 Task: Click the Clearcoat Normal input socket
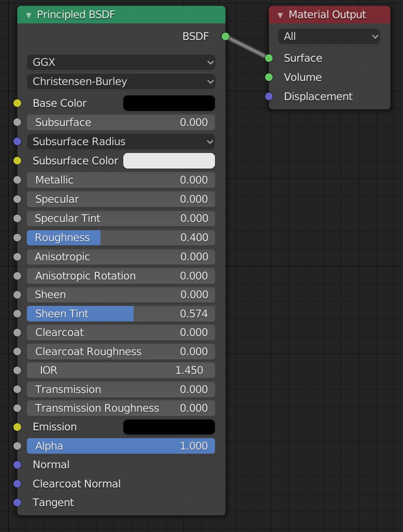tap(17, 483)
